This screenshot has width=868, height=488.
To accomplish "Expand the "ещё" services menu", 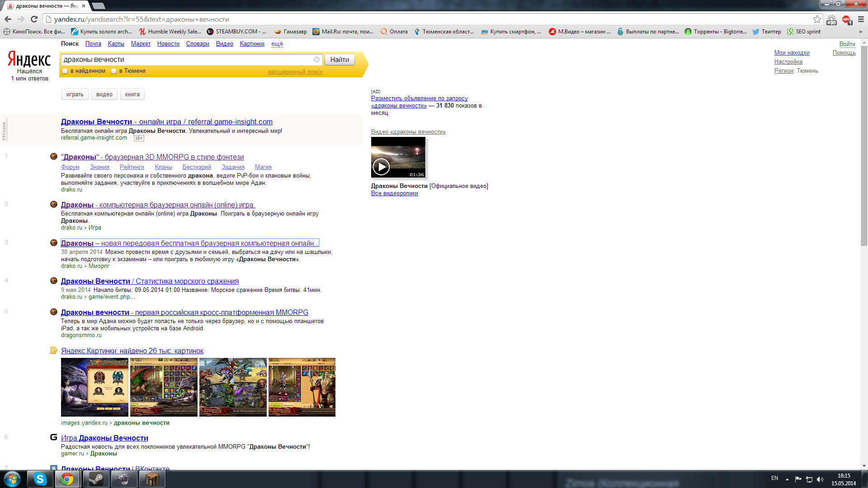I will [277, 44].
